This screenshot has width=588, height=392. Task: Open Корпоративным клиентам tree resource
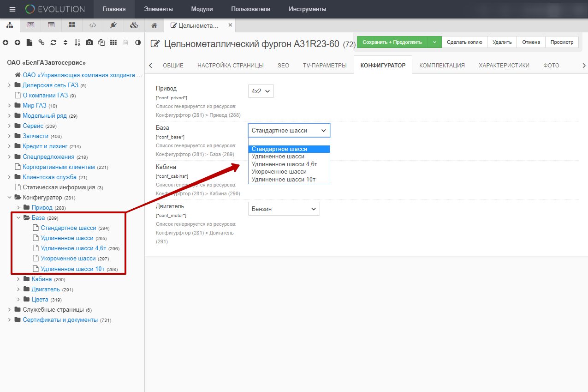tap(59, 167)
